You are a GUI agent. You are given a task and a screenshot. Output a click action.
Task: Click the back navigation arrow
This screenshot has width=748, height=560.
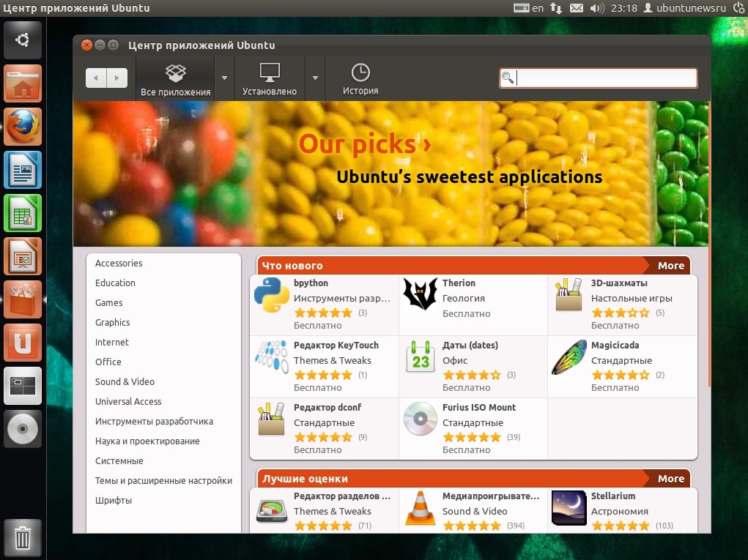[x=96, y=78]
